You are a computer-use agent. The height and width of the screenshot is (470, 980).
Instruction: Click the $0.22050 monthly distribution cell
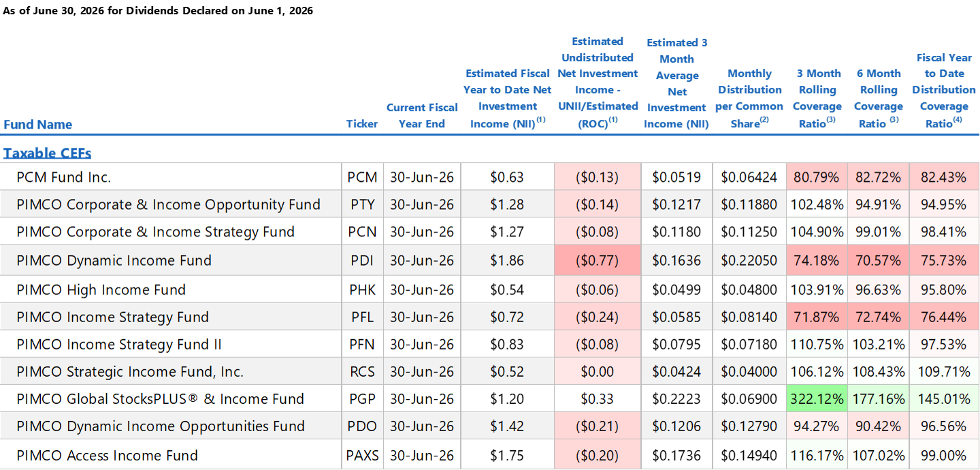tap(749, 260)
